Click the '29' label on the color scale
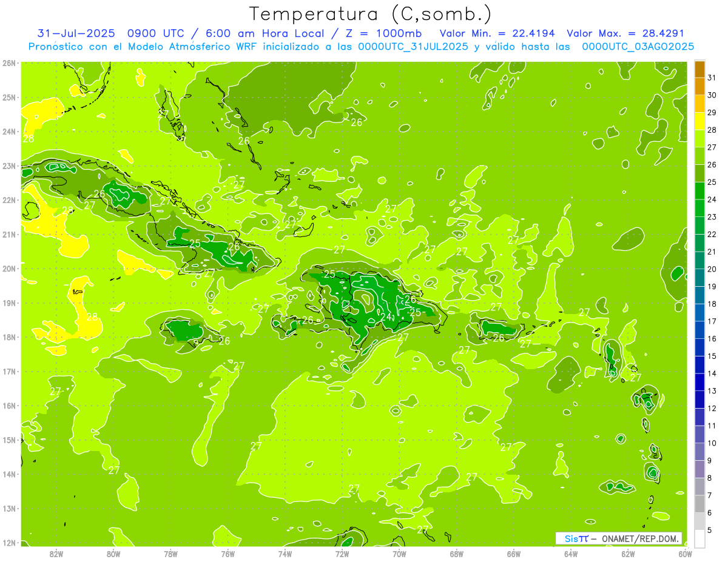Image resolution: width=728 pixels, height=562 pixels. click(x=712, y=112)
